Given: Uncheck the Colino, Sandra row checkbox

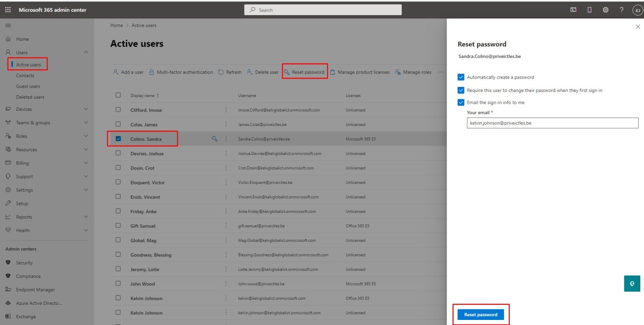Looking at the screenshot, I should [x=118, y=139].
